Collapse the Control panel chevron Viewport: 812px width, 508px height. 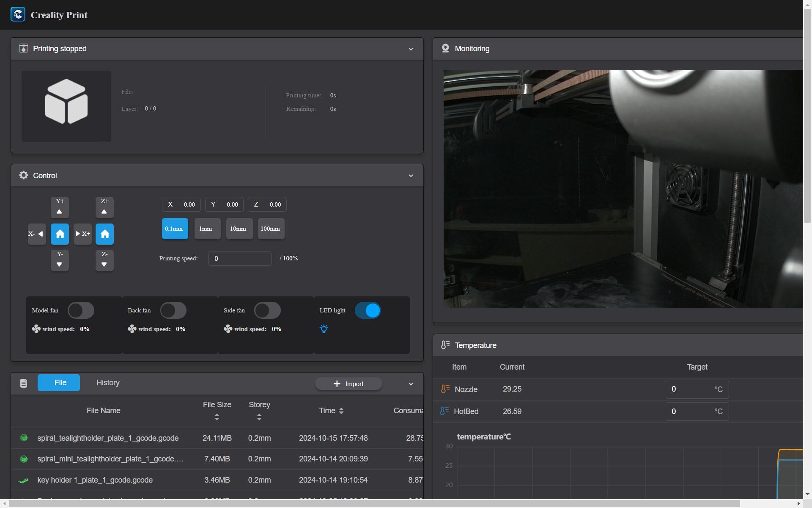(411, 176)
